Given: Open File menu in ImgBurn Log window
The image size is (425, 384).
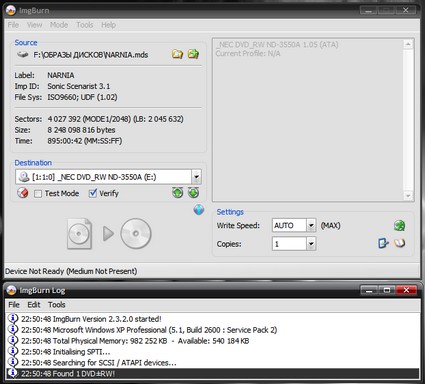Looking at the screenshot, I should click(14, 305).
